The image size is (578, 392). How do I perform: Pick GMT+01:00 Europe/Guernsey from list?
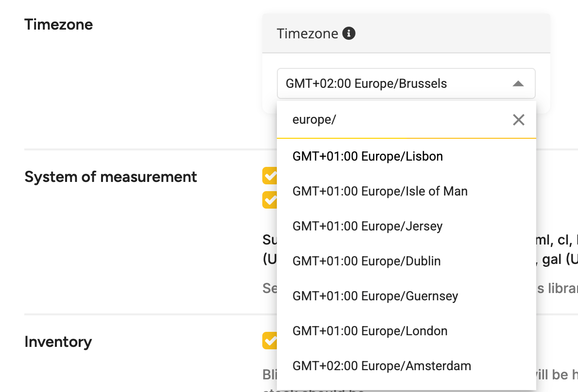406,296
